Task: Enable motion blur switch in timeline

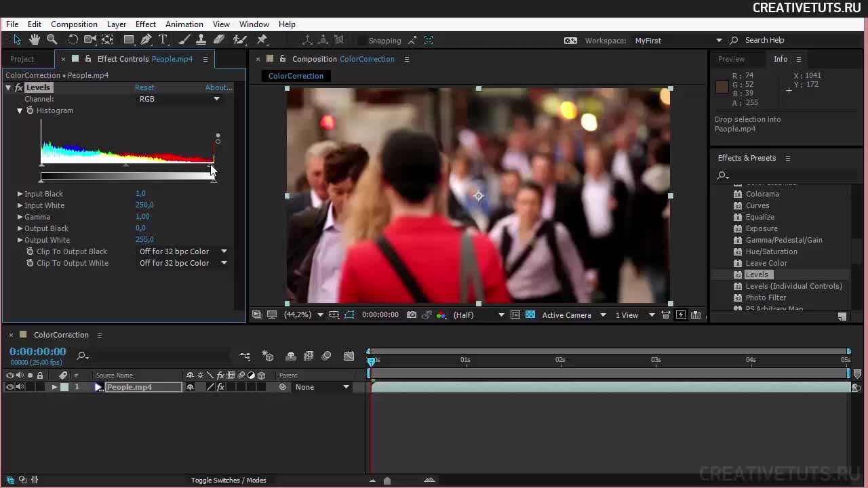Action: point(326,356)
